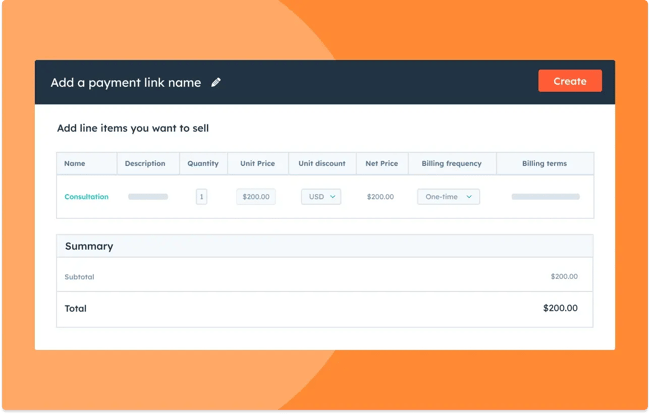Select the Unit Price field with $200.00
Screen dimensions: 650x414
click(256, 197)
